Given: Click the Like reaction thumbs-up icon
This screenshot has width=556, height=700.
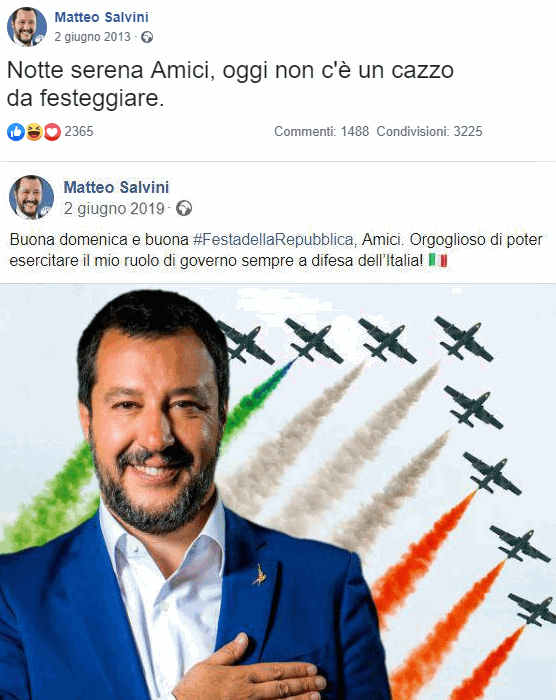Looking at the screenshot, I should click(x=16, y=132).
